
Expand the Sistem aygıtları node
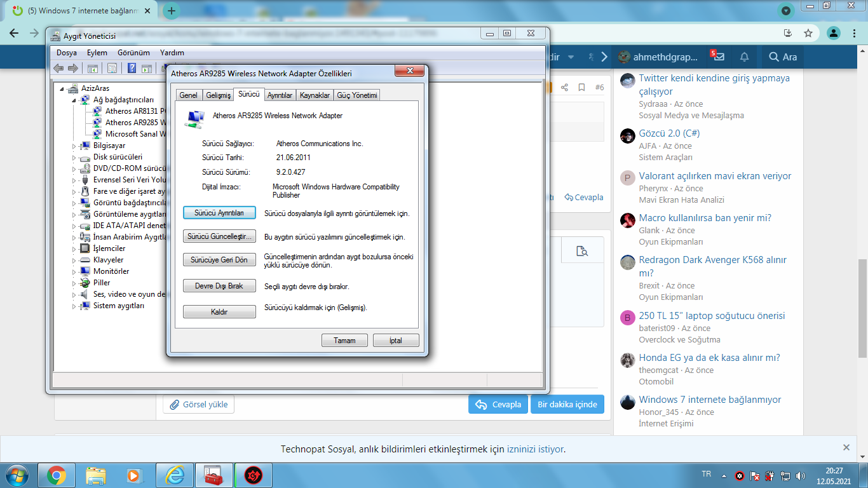[x=74, y=306]
